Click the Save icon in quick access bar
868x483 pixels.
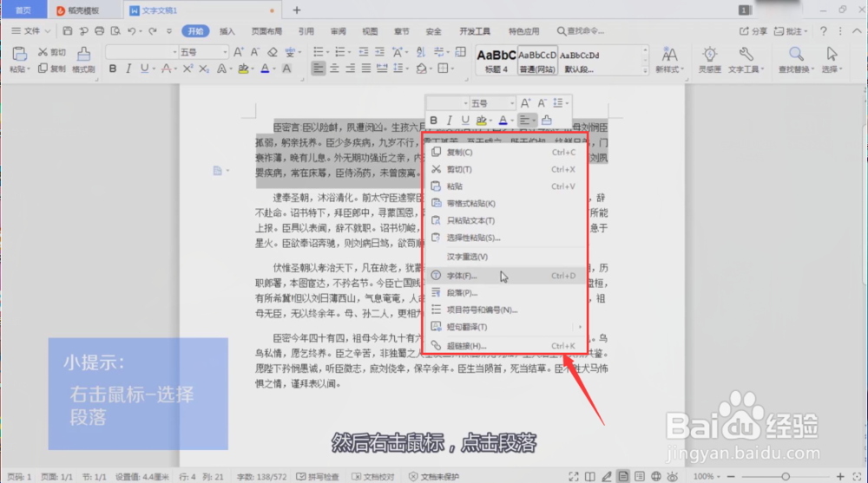[x=67, y=31]
